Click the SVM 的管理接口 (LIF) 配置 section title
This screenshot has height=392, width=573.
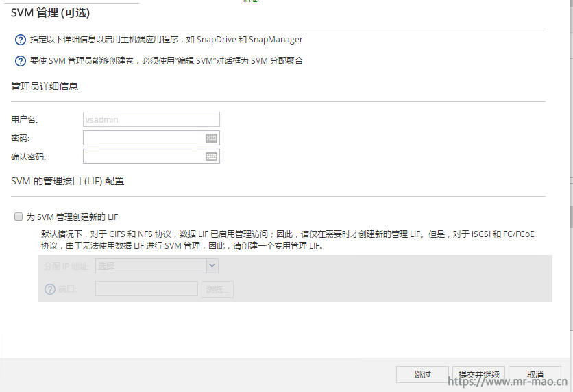[68, 181]
